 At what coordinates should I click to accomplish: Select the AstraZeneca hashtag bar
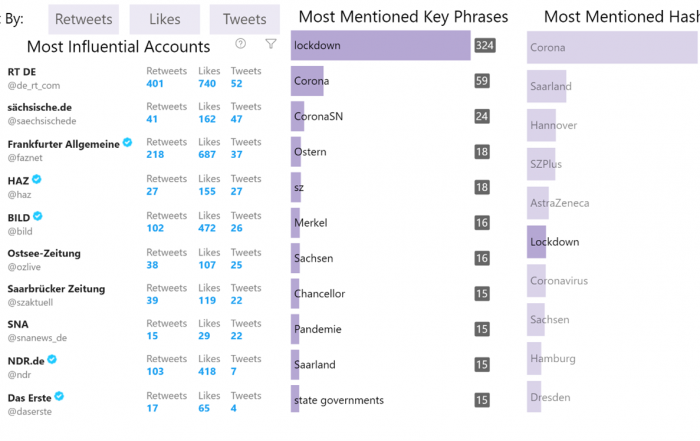538,203
